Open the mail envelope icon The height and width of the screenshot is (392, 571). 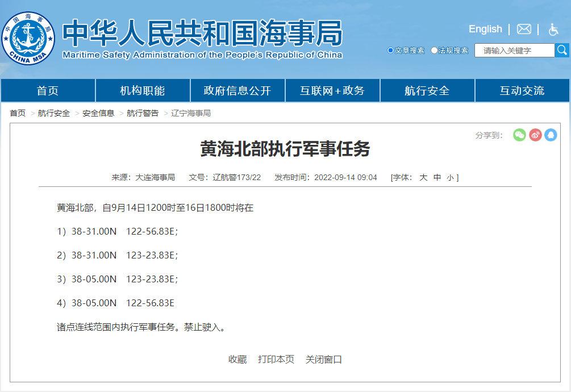click(x=524, y=29)
